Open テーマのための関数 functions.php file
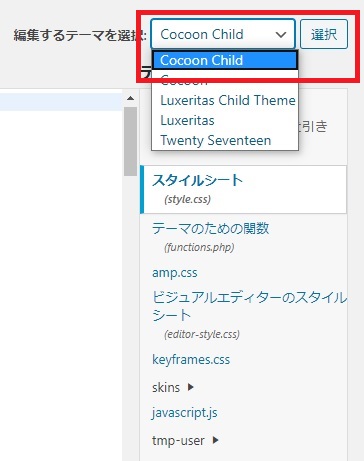Viewport: 364px width, 461px height. tap(210, 237)
